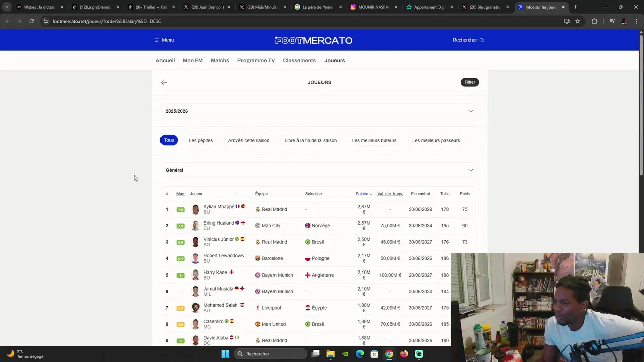Click the Man City crest in Haaland's row
The height and width of the screenshot is (362, 644).
[x=258, y=226]
